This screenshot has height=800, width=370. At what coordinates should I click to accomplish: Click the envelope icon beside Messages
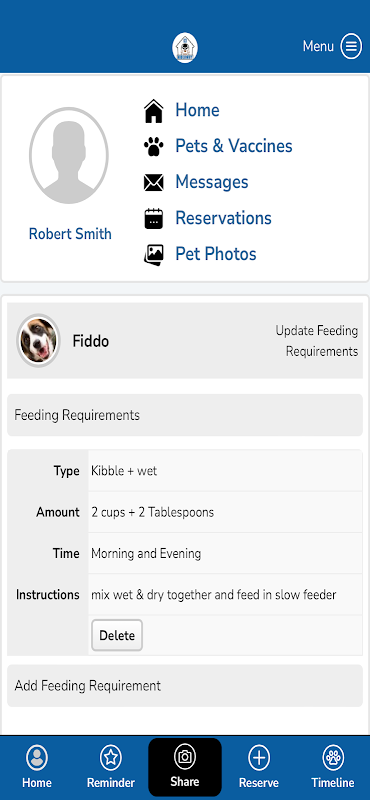[154, 183]
